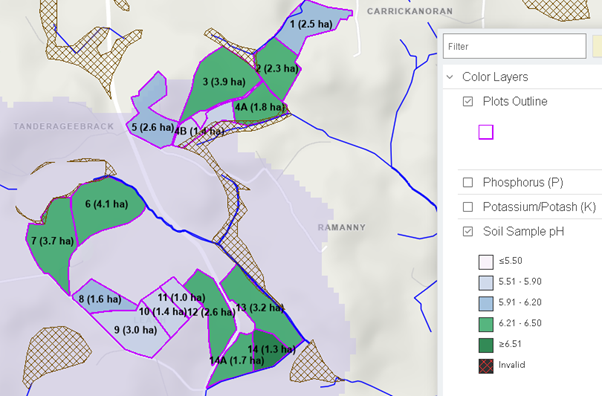Viewport: 602px width, 396px height.
Task: Click the CARRICKANORAN map place label
Action: click(410, 11)
